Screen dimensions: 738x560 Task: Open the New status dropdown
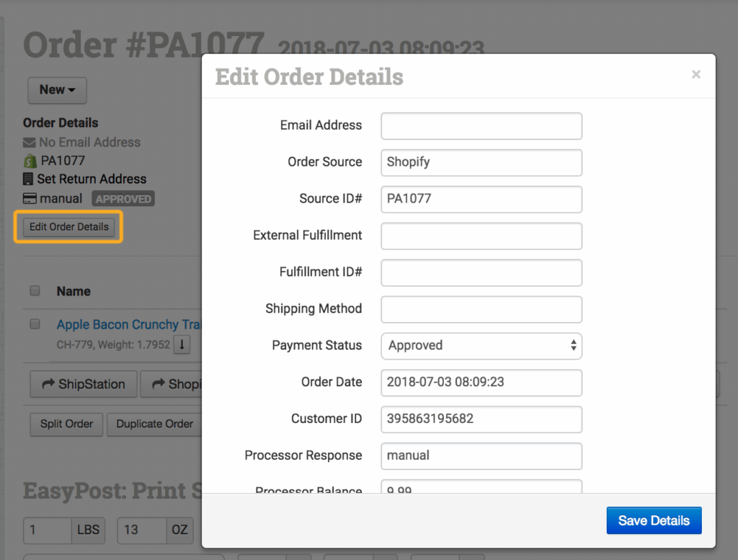[57, 90]
